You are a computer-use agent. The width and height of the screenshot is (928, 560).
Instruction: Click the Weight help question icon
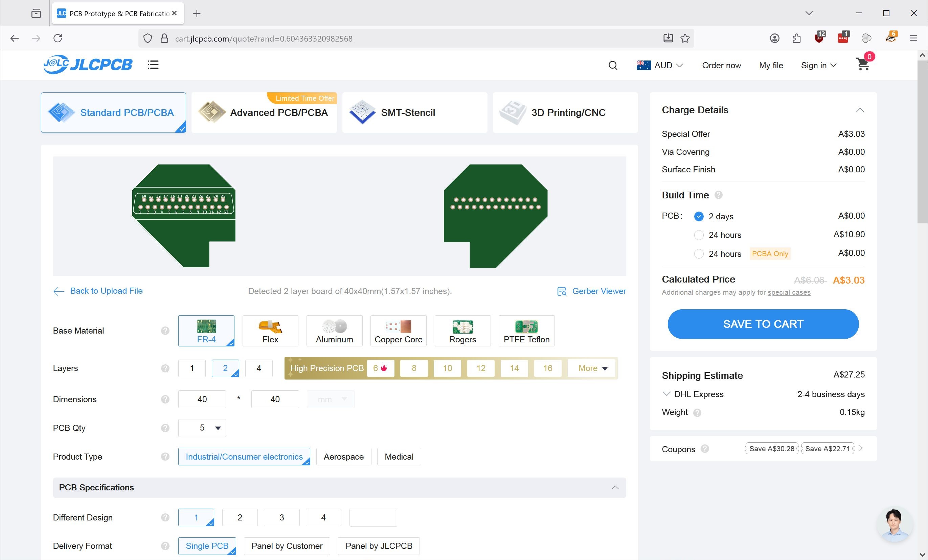(697, 413)
